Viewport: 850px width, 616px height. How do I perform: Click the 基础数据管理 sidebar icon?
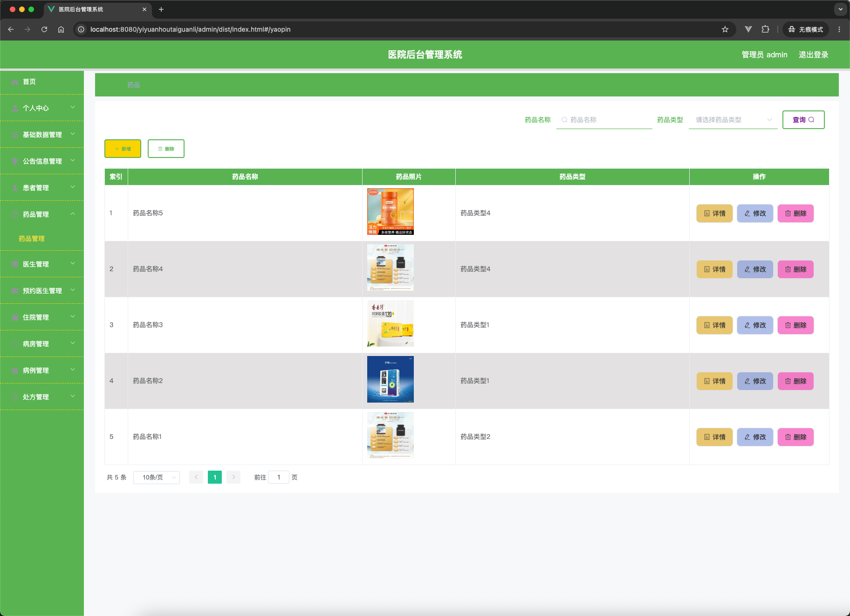(15, 135)
